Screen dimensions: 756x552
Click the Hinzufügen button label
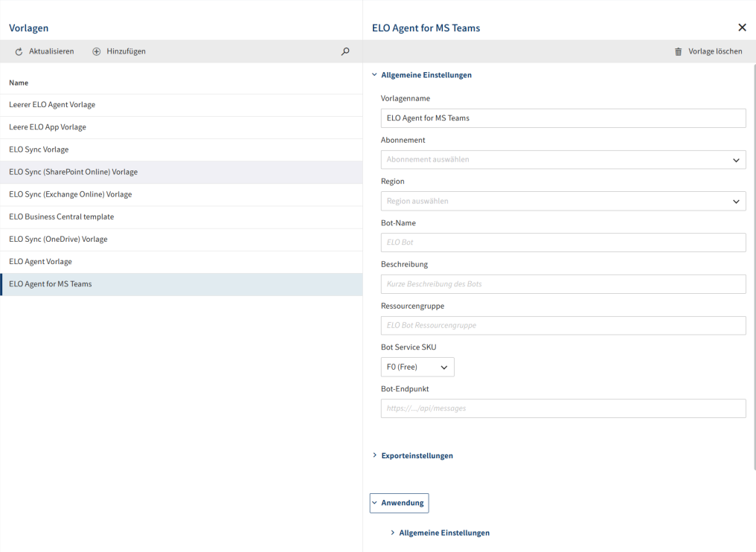126,51
